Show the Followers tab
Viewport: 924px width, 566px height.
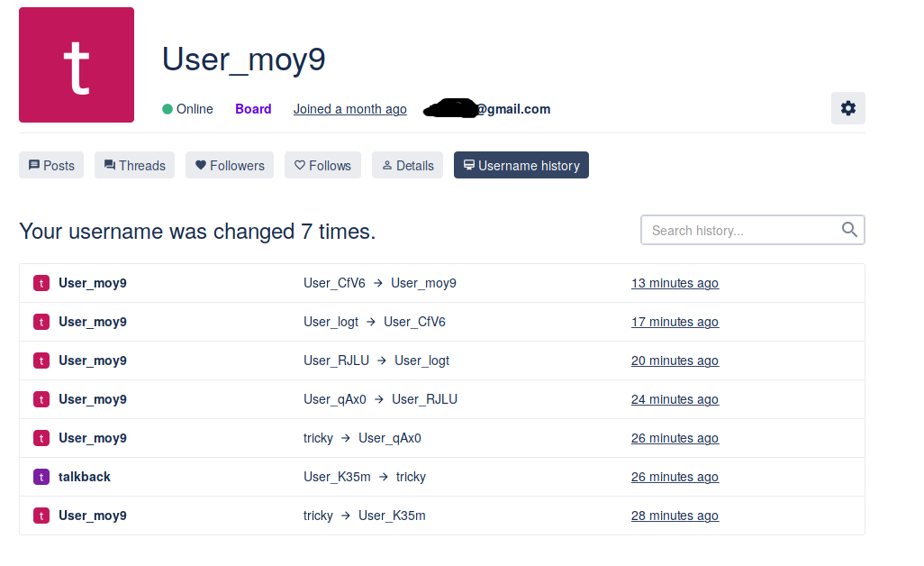(230, 165)
